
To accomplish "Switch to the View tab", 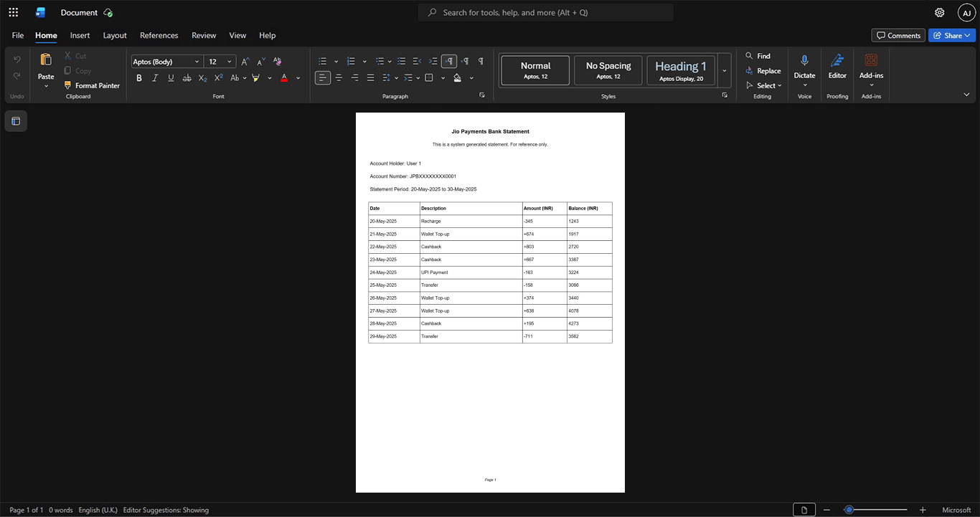I will pos(237,35).
